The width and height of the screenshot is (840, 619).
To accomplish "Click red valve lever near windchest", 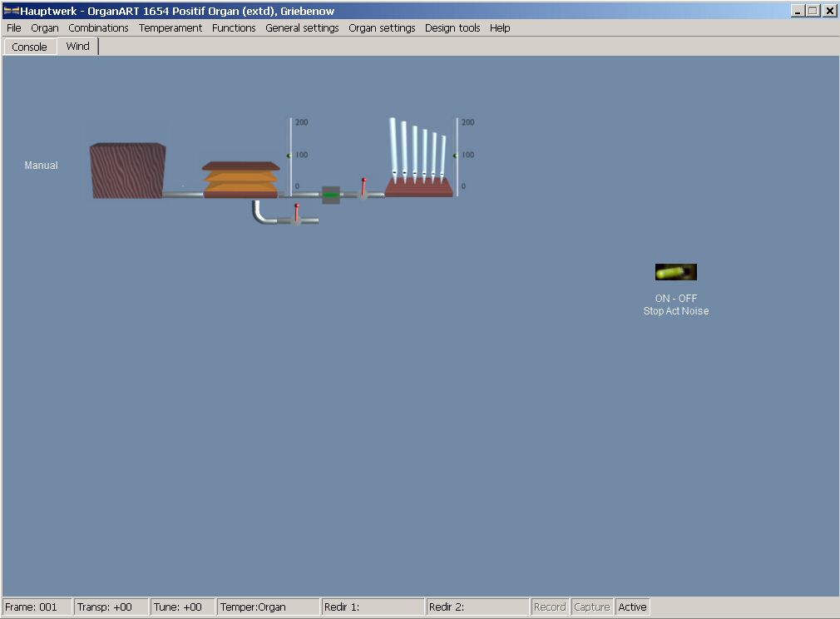I will 363,186.
